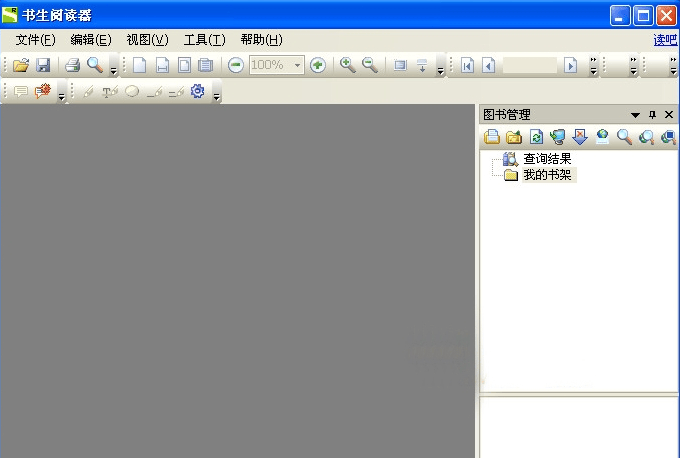Open the 工具(T) menu
Screen dimensions: 680x458
click(x=204, y=40)
